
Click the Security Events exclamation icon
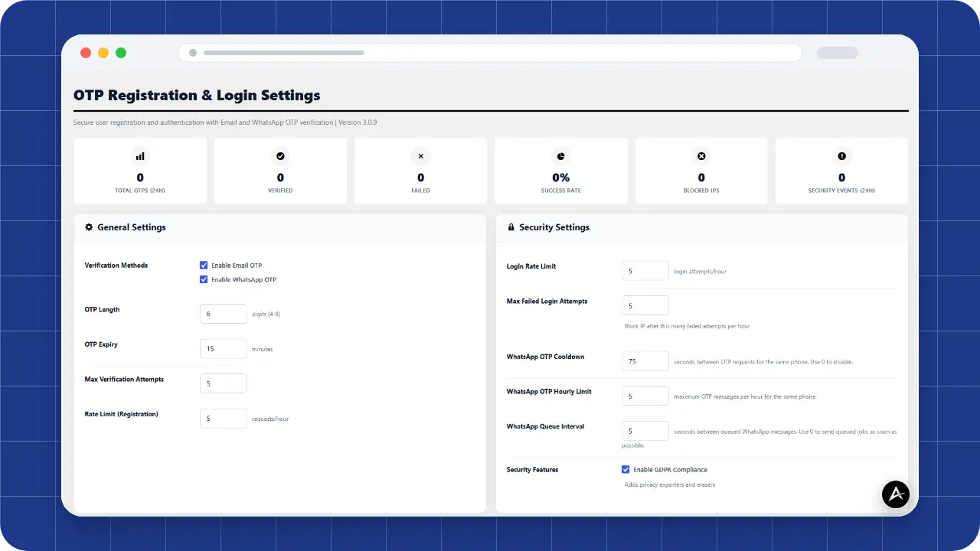(x=841, y=156)
